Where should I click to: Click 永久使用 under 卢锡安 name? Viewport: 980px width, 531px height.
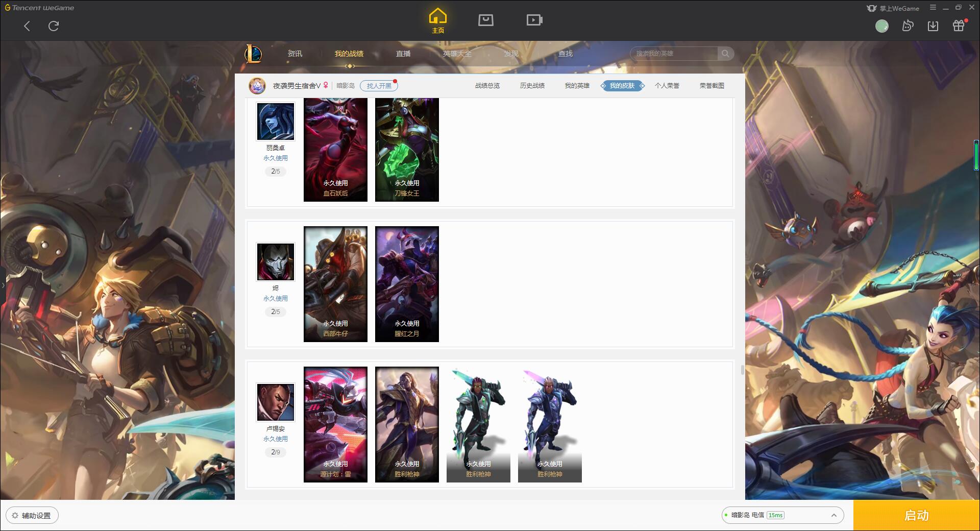276,439
